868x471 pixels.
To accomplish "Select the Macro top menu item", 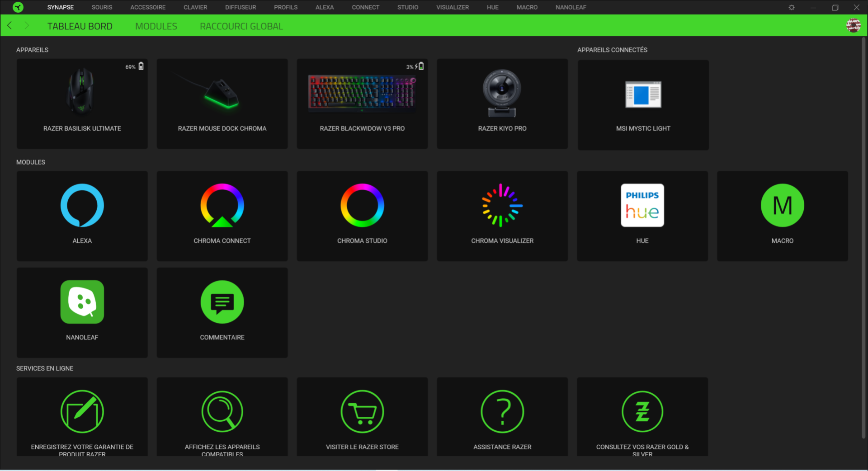I will pyautogui.click(x=527, y=7).
